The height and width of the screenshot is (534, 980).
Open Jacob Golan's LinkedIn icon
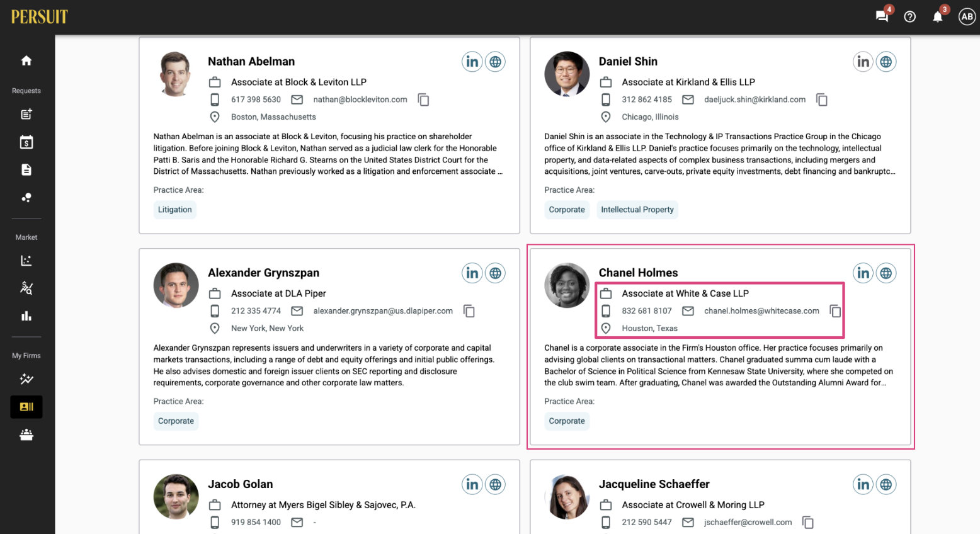click(x=472, y=484)
